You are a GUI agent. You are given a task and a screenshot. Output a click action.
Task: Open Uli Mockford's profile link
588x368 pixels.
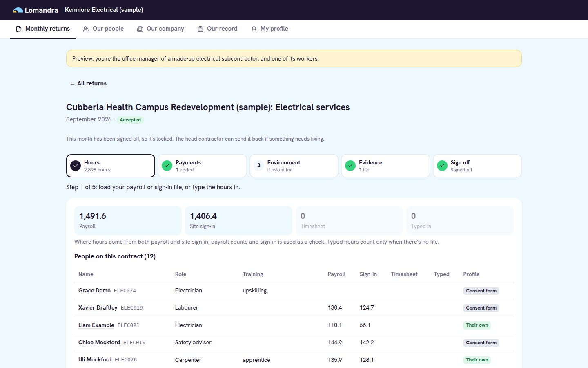[x=95, y=360]
